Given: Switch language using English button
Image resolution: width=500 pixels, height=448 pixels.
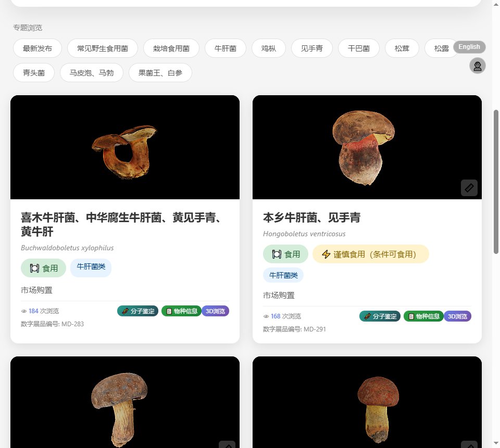Looking at the screenshot, I should pos(469,47).
